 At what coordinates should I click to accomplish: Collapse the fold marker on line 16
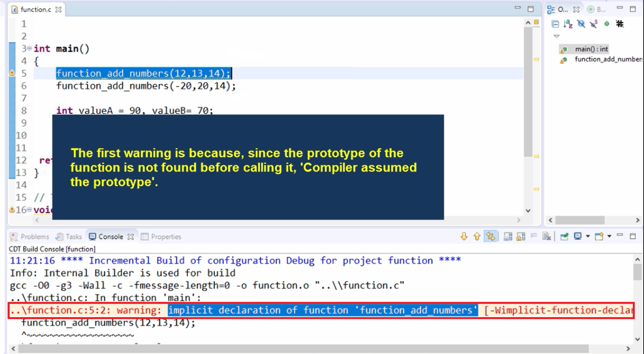click(29, 209)
